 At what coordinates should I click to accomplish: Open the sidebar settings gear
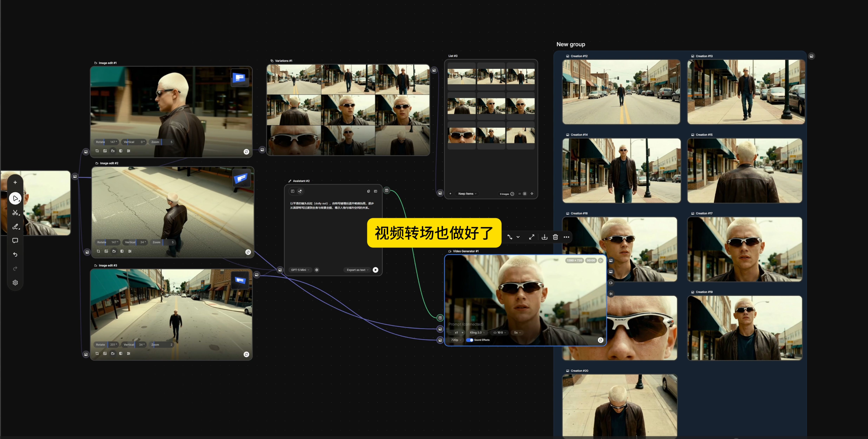tap(15, 283)
